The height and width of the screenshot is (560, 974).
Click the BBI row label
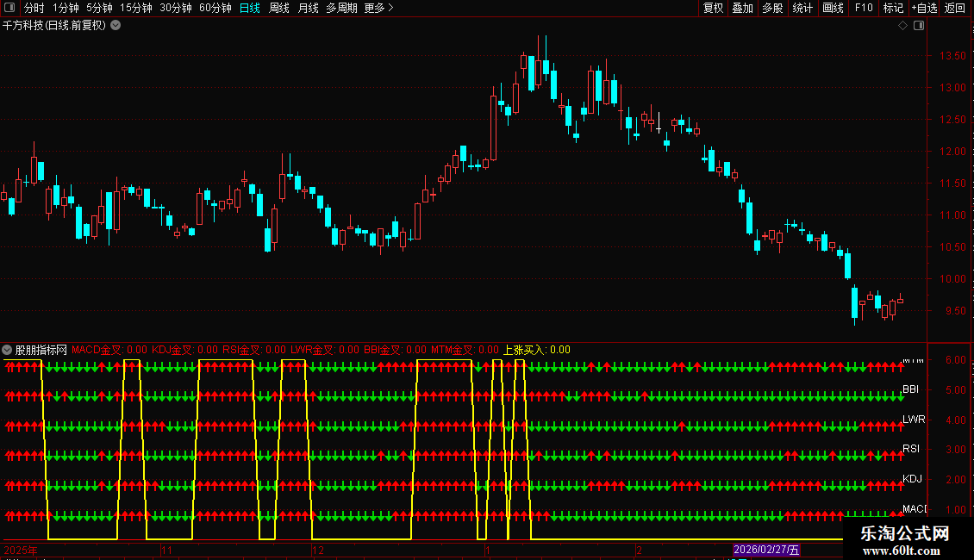coord(910,389)
